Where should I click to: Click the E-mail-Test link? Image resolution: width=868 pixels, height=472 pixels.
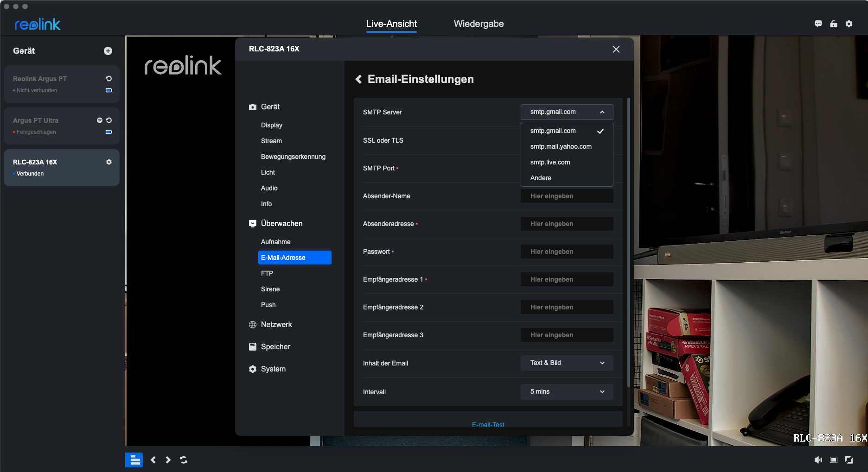tap(488, 424)
